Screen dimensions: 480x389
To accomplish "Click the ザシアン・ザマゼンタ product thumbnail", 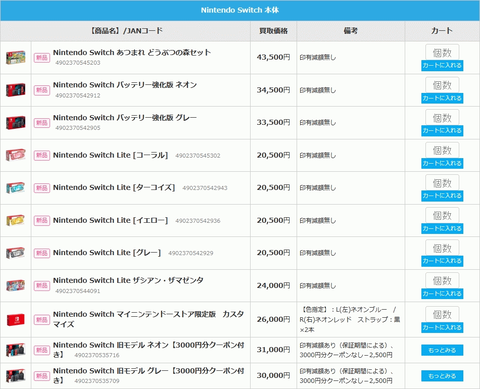I will pyautogui.click(x=16, y=285).
